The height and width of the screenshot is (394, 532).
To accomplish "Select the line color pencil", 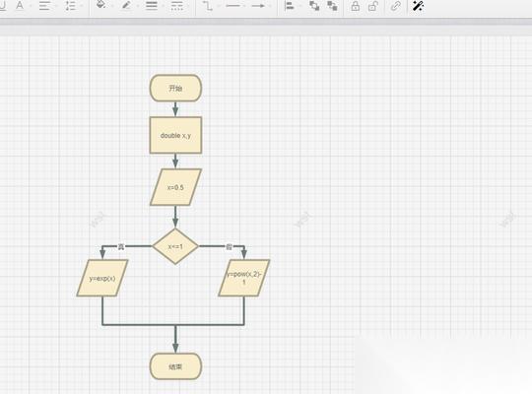I will tap(126, 6).
